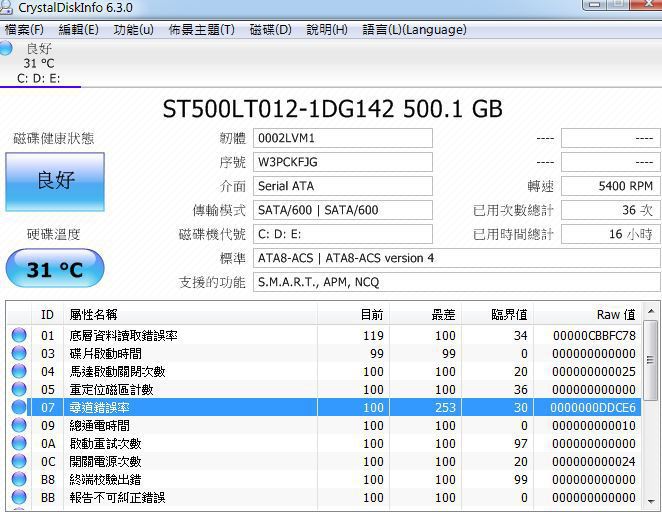This screenshot has width=662, height=512.
Task: Click status orb for row 03
Action: coord(19,353)
